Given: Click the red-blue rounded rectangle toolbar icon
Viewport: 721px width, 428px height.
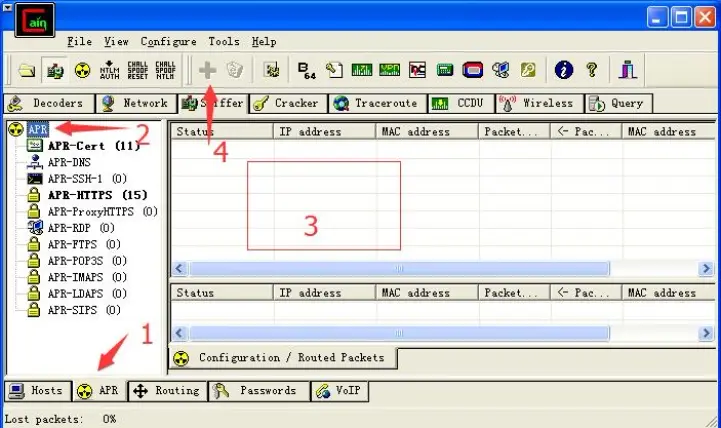Looking at the screenshot, I should coord(472,70).
